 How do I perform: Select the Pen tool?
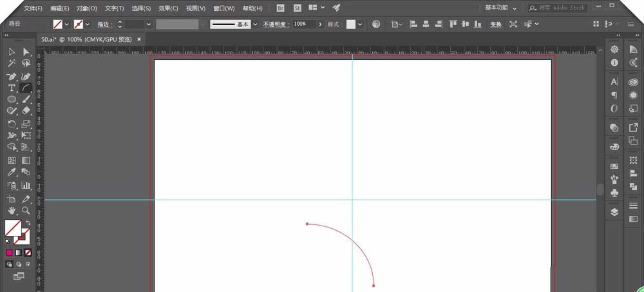[12, 77]
